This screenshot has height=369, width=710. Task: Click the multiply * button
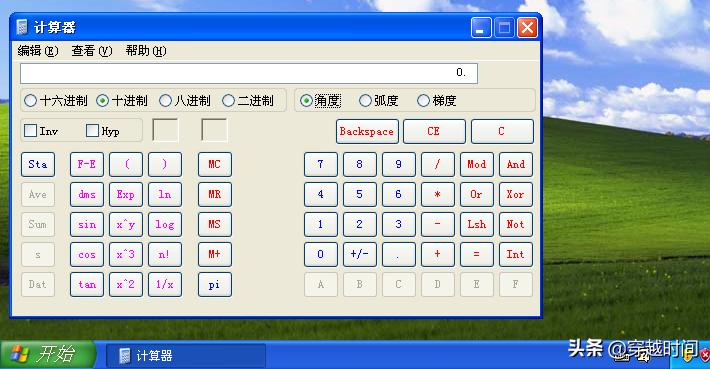coord(437,194)
